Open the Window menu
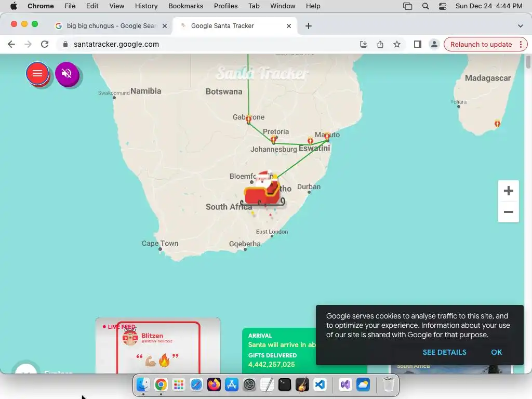 (x=283, y=6)
